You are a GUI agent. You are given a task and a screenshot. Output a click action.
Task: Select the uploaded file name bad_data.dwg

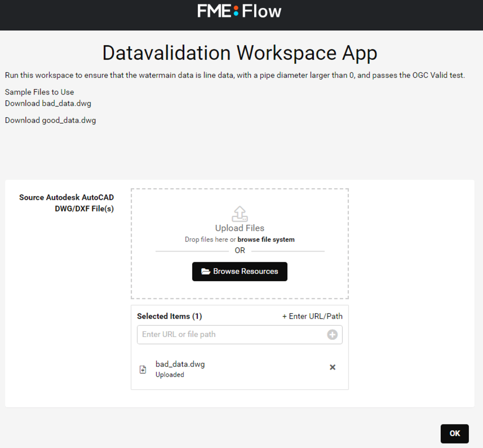pos(180,363)
